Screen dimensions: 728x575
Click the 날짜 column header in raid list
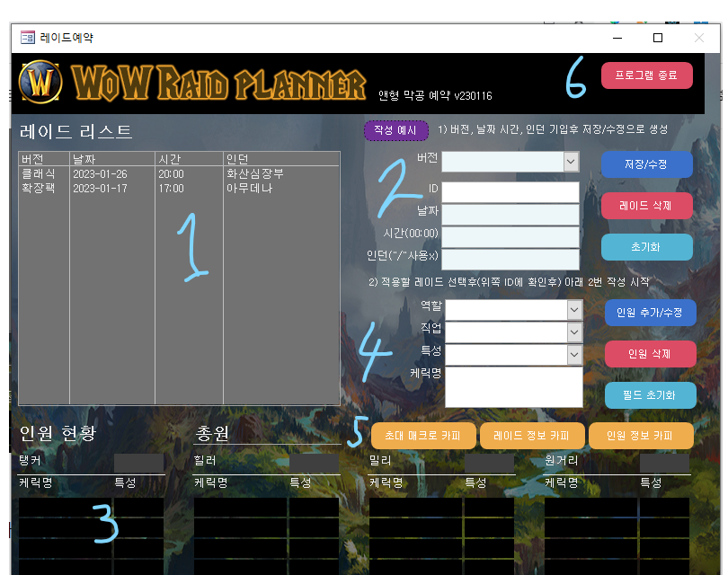112,159
